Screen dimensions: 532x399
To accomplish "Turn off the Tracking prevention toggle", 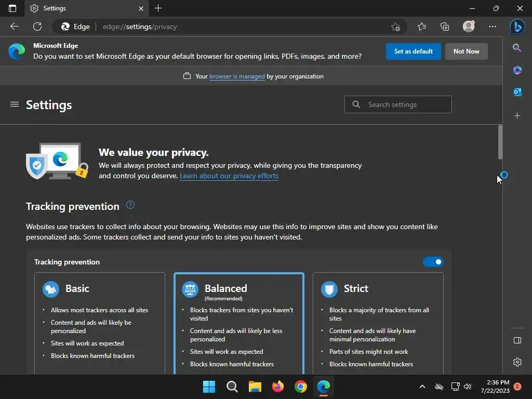I will 433,262.
